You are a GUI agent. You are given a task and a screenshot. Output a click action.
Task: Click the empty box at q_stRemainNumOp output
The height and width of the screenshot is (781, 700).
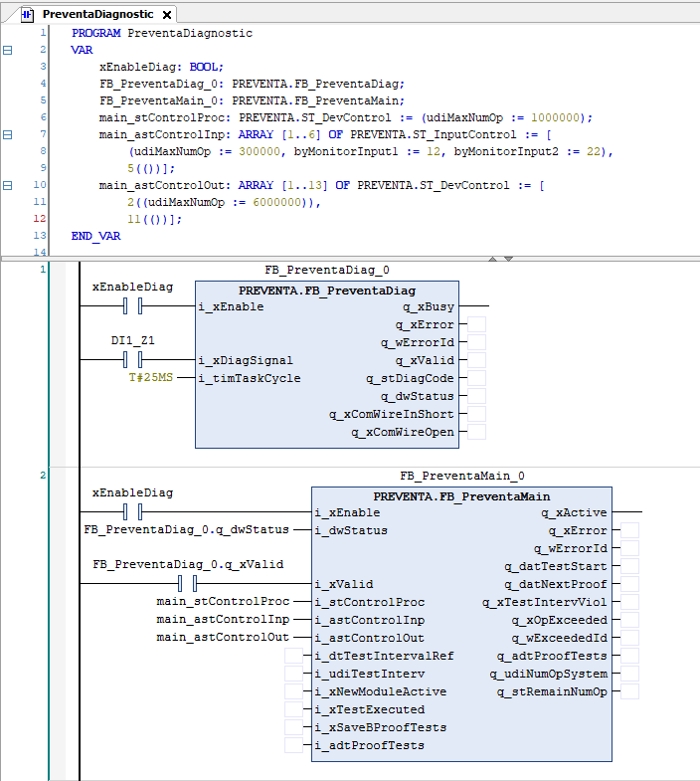[629, 691]
